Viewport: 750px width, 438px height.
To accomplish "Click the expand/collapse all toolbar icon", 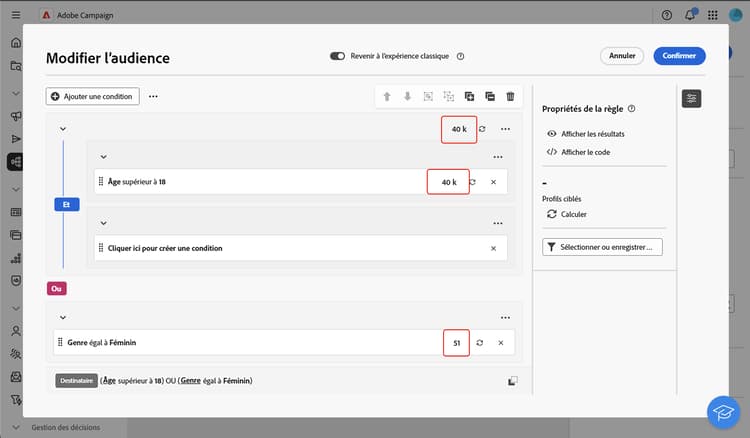I will [x=490, y=97].
